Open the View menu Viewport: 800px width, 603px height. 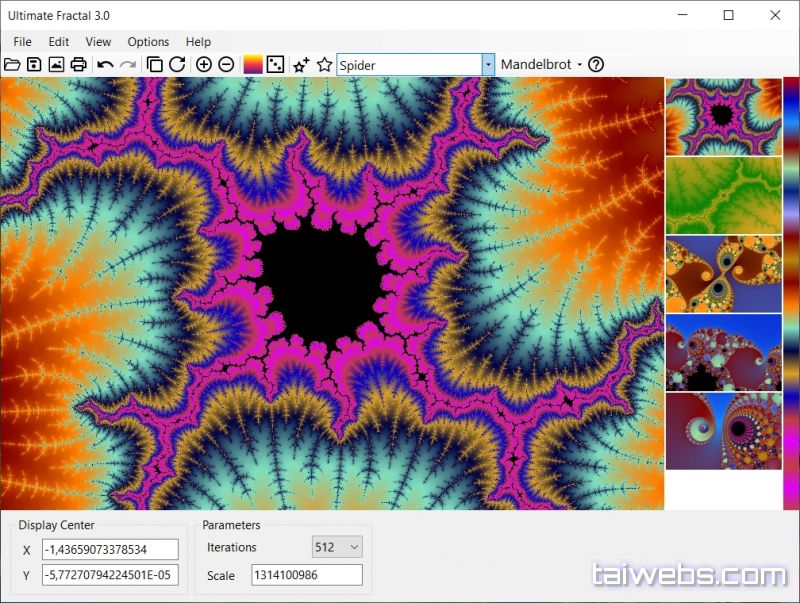pyautogui.click(x=98, y=42)
